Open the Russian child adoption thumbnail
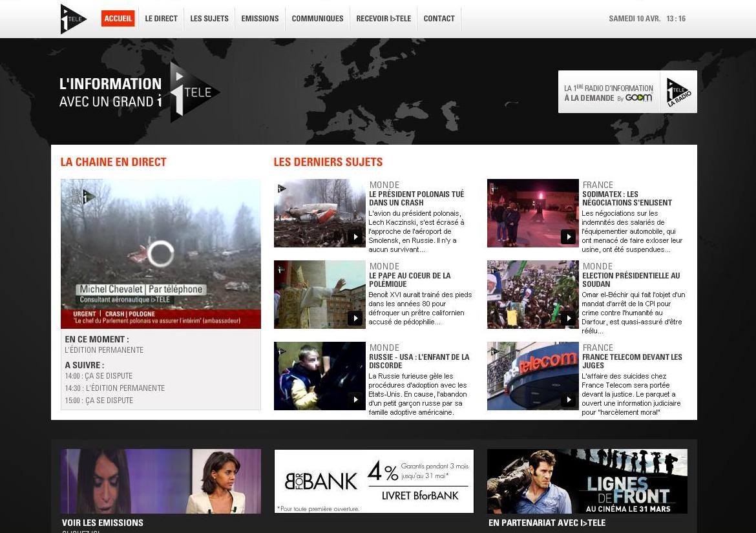756x533 pixels. (x=320, y=376)
